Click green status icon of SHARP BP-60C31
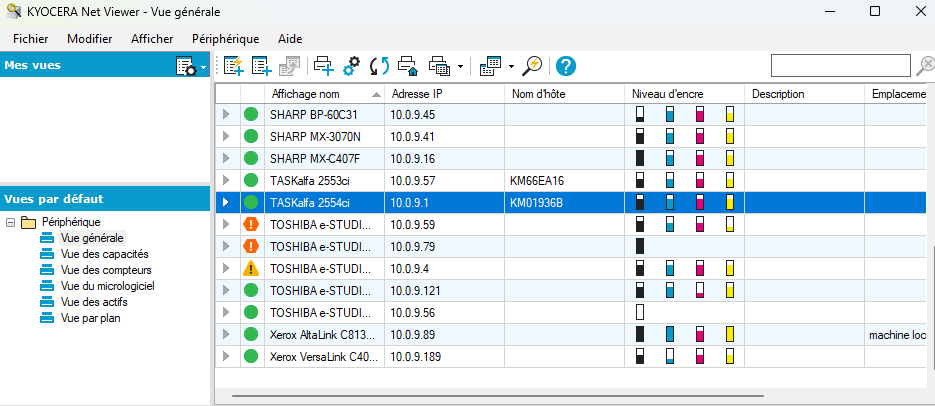Image resolution: width=935 pixels, height=406 pixels. [251, 114]
